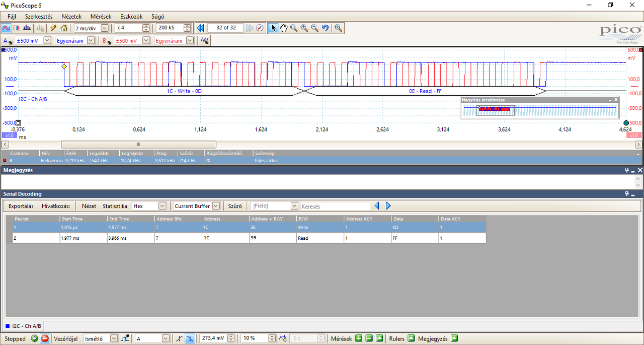Select the hand pan tool
The height and width of the screenshot is (345, 644).
(284, 28)
